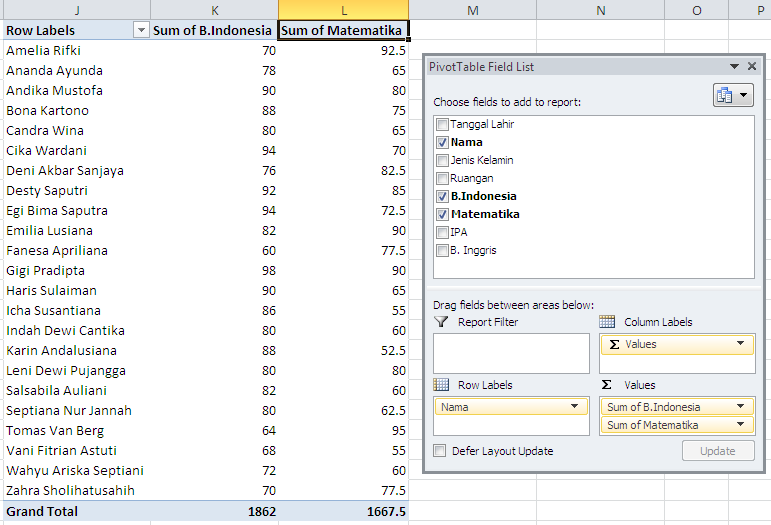The image size is (771, 525).
Task: Check the Jenis Kelamin field
Action: pyautogui.click(x=442, y=160)
